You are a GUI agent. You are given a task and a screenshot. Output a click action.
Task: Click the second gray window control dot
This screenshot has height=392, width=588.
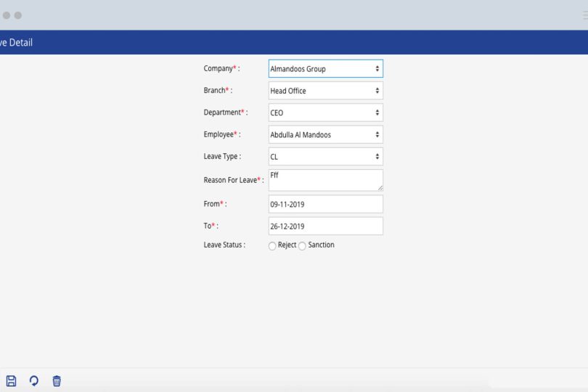click(18, 15)
